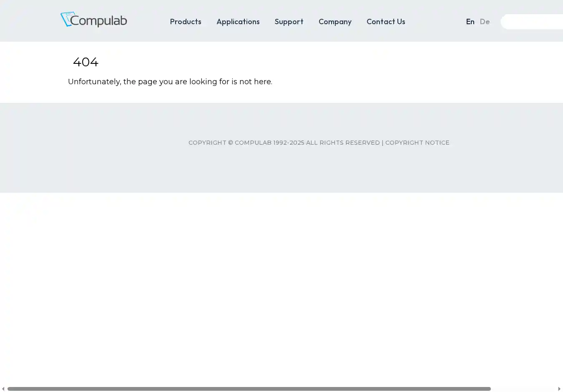Expand the Applications navigation menu

(238, 22)
